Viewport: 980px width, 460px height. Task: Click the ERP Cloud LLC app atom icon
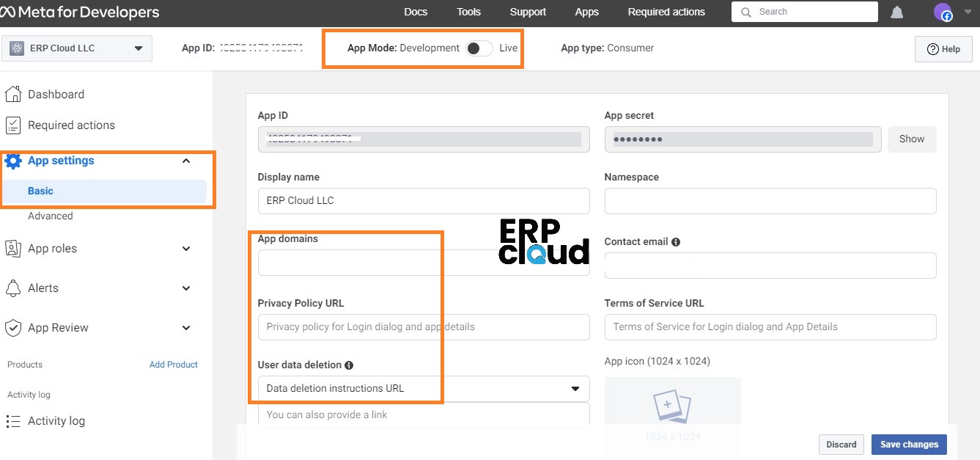(18, 48)
